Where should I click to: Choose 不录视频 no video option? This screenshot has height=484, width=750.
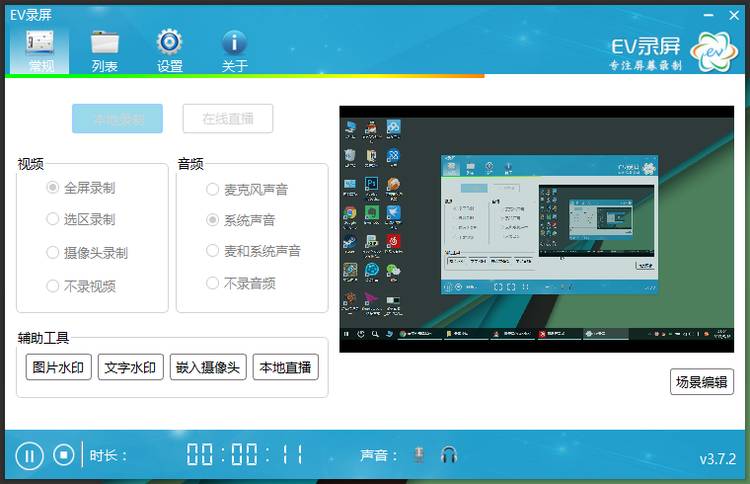(81, 286)
